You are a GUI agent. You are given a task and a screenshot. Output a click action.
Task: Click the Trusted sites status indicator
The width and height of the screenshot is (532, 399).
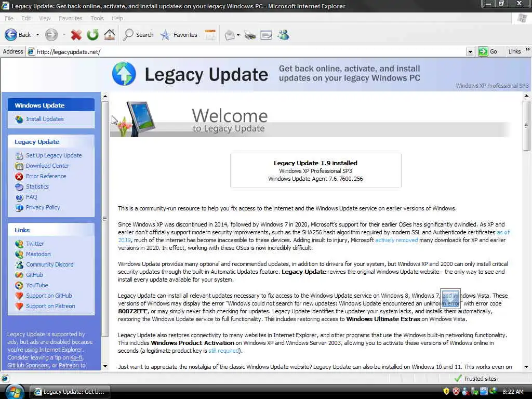pos(475,379)
